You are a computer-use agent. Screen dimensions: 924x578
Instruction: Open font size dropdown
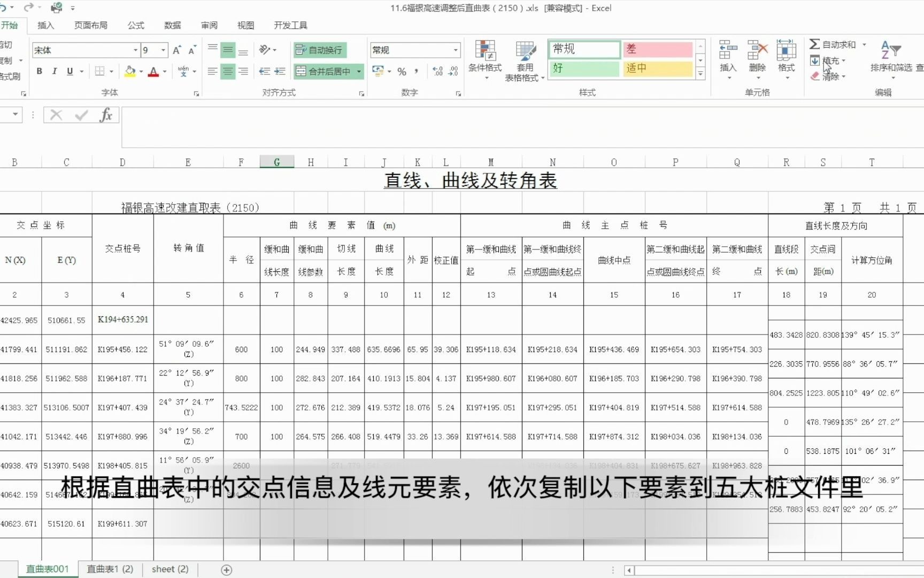tap(163, 50)
